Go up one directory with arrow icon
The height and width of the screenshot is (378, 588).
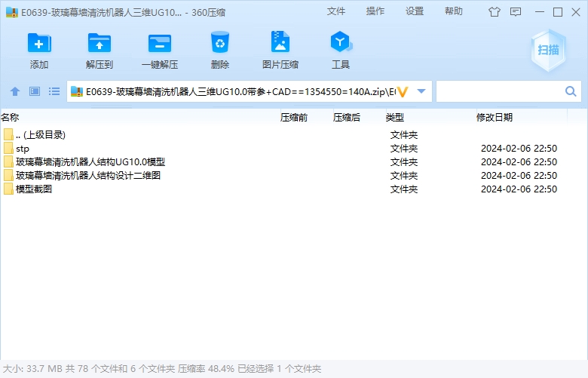pos(15,91)
